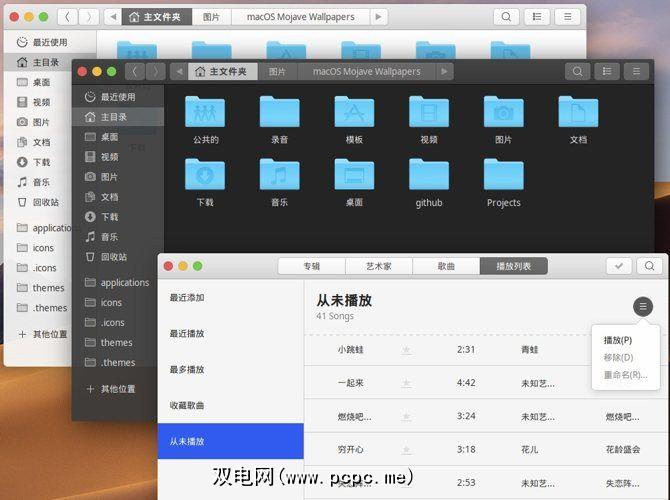Open the 下载 folder icon in dark window
Viewport: 670px width, 500px height.
pos(205,174)
